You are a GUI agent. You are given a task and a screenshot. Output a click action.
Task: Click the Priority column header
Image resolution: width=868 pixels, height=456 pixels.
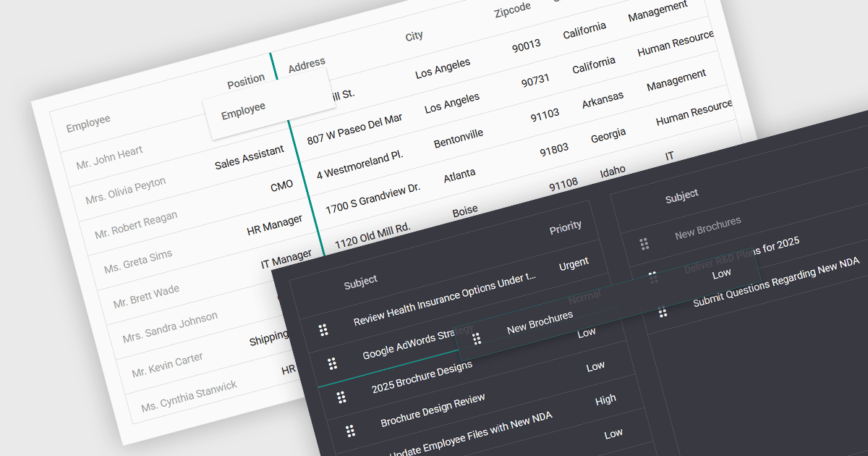tap(566, 227)
